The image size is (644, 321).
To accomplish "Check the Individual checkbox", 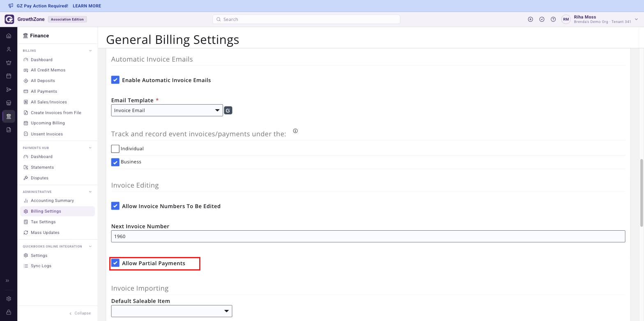I will (115, 149).
